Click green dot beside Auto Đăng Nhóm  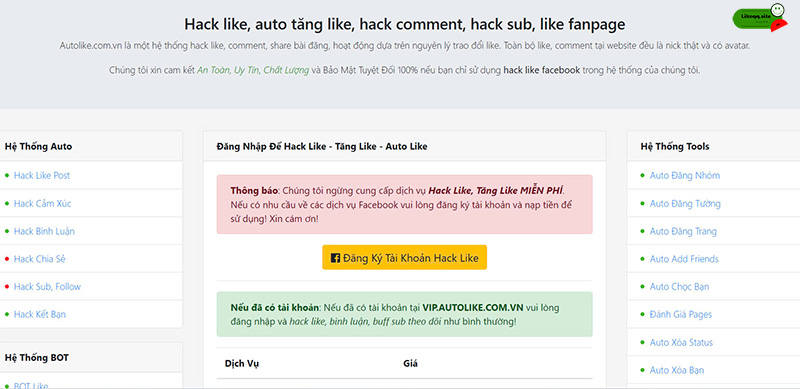pos(642,176)
